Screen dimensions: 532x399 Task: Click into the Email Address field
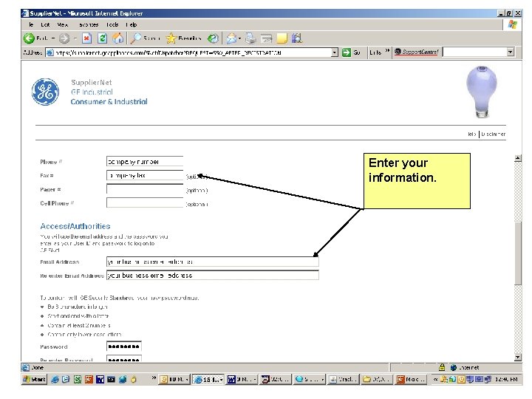tap(213, 262)
